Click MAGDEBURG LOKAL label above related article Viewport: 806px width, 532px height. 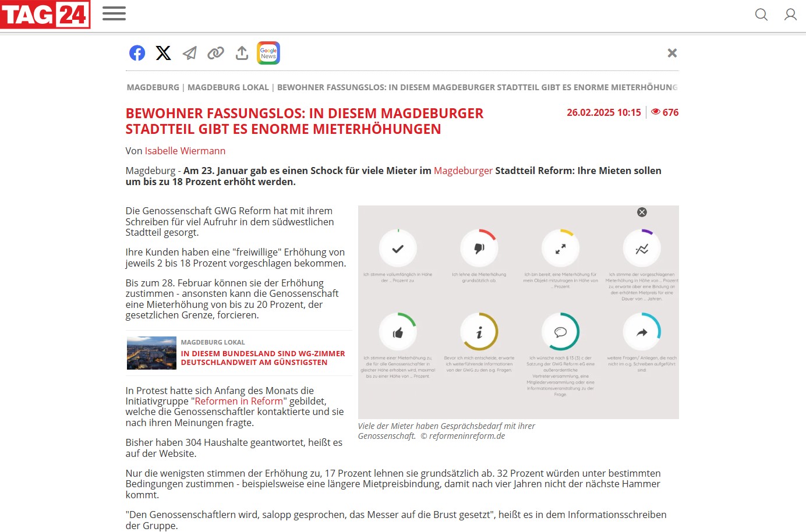(213, 342)
